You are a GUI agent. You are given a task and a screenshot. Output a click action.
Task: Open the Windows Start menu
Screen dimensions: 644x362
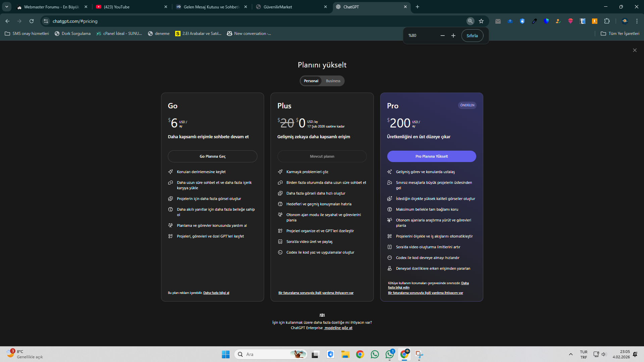[226, 354]
